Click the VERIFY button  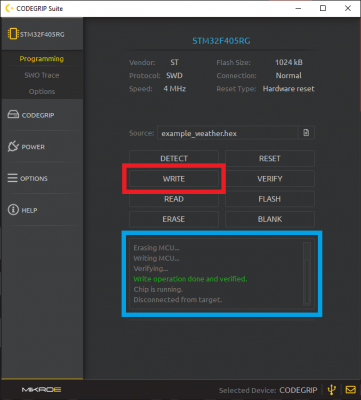(270, 179)
